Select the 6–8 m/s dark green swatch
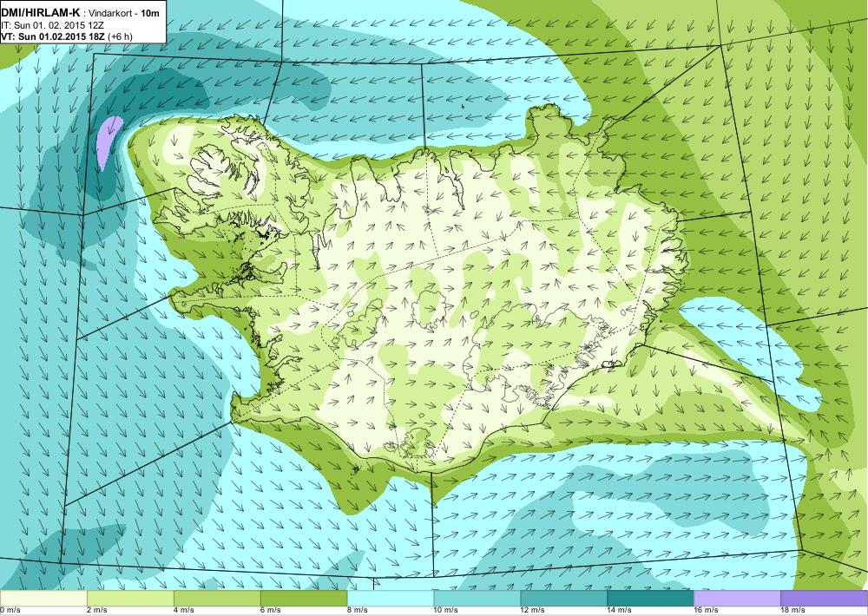 304,599
